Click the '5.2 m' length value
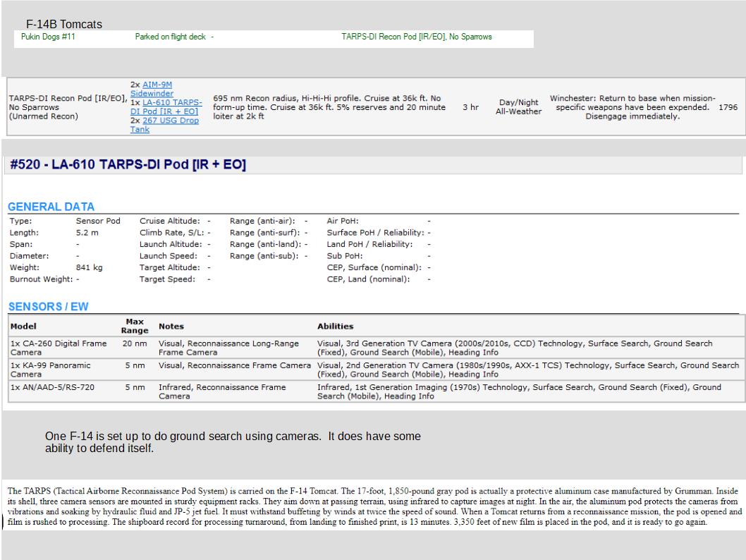The height and width of the screenshot is (560, 746). 87,233
